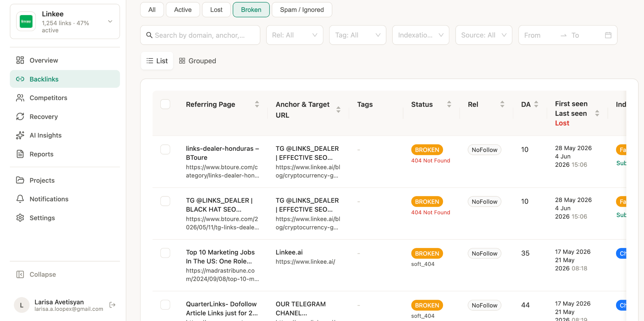
Task: Click the AI Insights sparkle icon
Action: click(x=20, y=135)
